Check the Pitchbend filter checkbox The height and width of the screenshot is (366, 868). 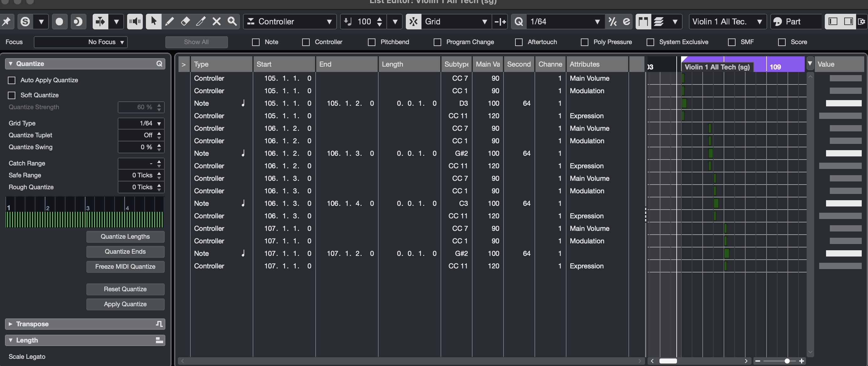pos(372,42)
